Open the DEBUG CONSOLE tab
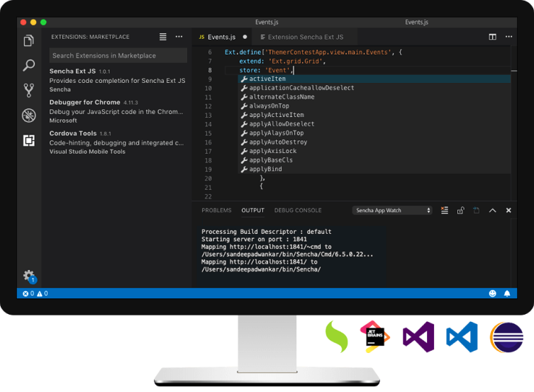 coord(298,211)
